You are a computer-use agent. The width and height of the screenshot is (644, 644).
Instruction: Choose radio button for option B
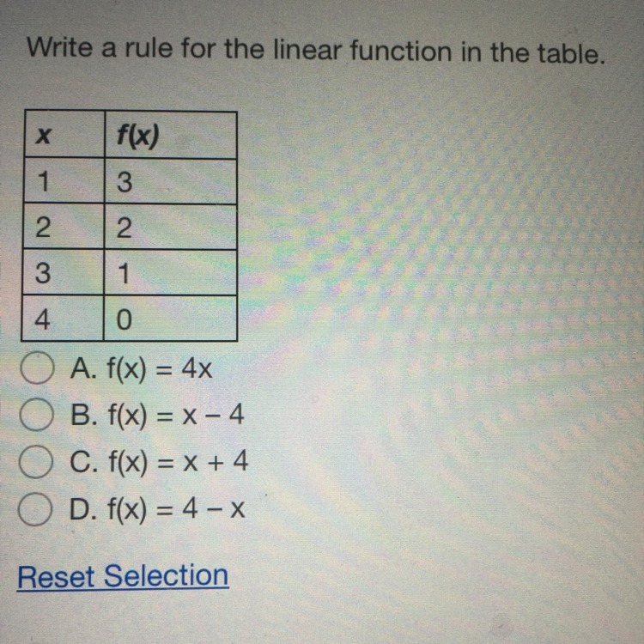point(36,415)
